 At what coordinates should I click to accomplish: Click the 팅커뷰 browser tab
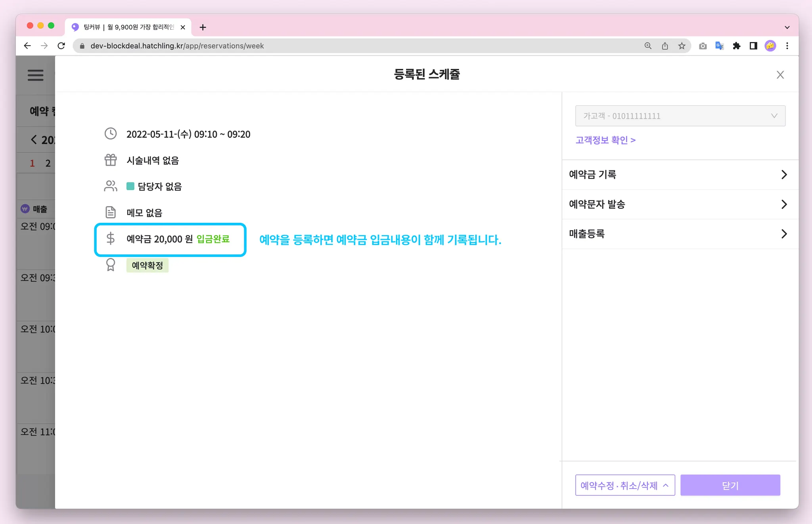pyautogui.click(x=128, y=27)
